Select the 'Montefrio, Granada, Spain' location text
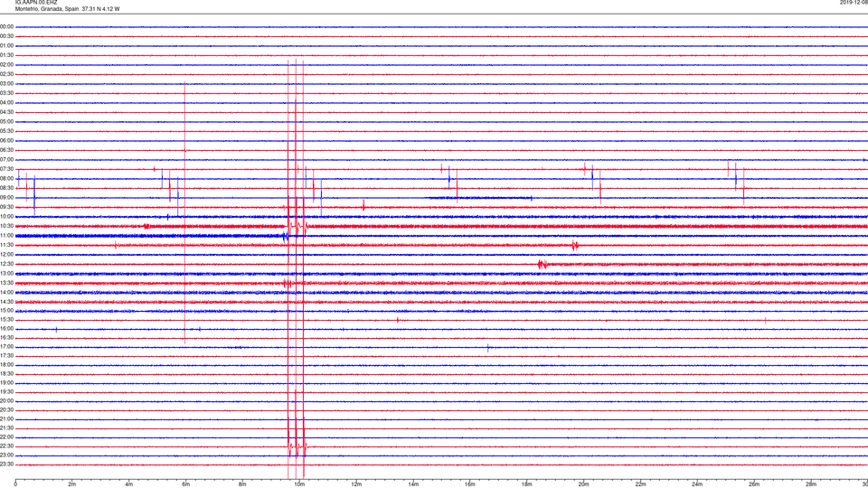 [47, 9]
